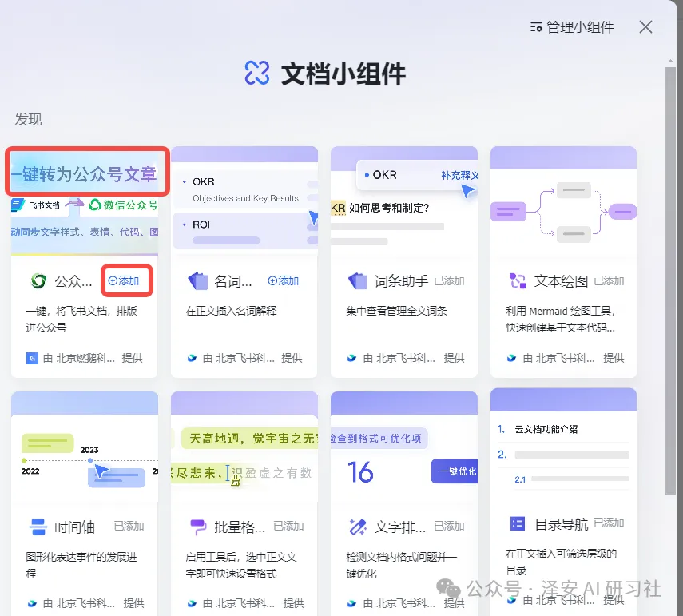Viewport: 683px width, 616px height.
Task: Close the 文档小组件 panel
Action: tap(645, 27)
